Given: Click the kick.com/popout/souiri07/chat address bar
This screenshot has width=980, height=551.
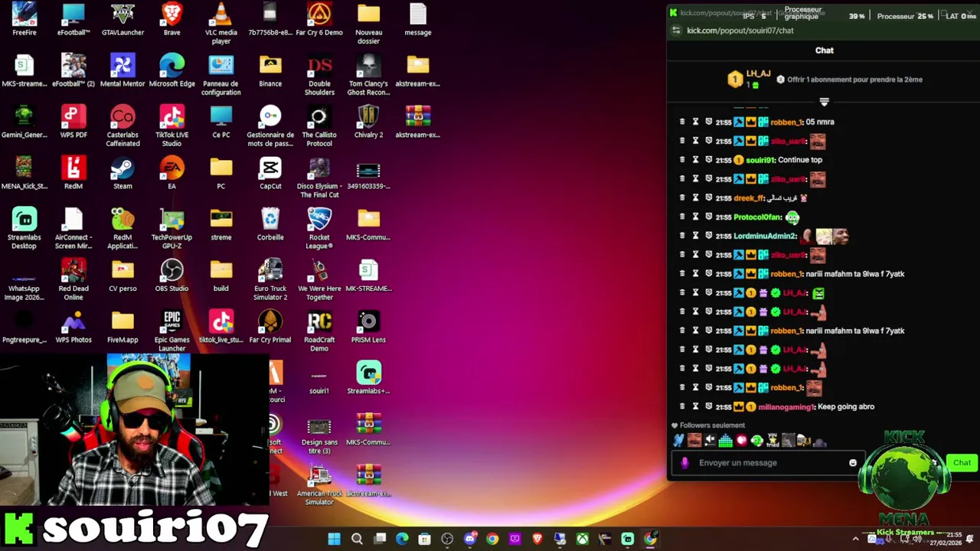Looking at the screenshot, I should tap(740, 31).
